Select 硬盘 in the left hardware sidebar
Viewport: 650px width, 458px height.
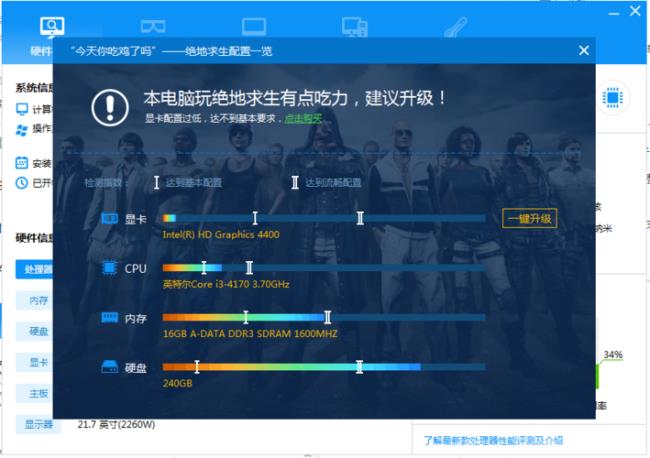click(35, 332)
